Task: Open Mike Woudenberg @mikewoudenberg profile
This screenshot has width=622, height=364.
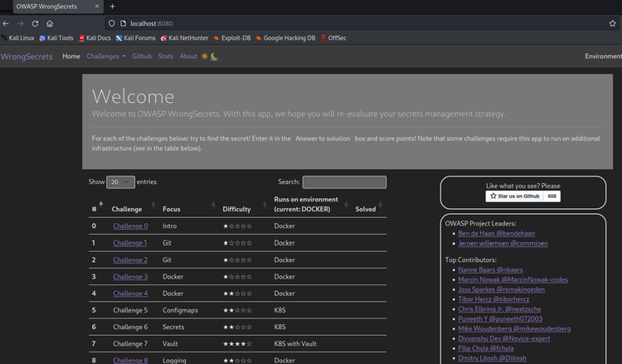Action: pos(514,328)
